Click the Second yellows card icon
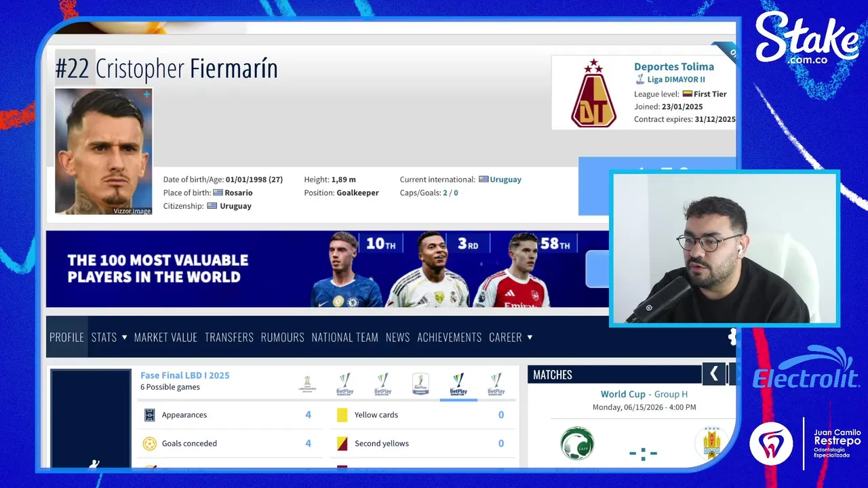The width and height of the screenshot is (868, 488). coord(342,443)
